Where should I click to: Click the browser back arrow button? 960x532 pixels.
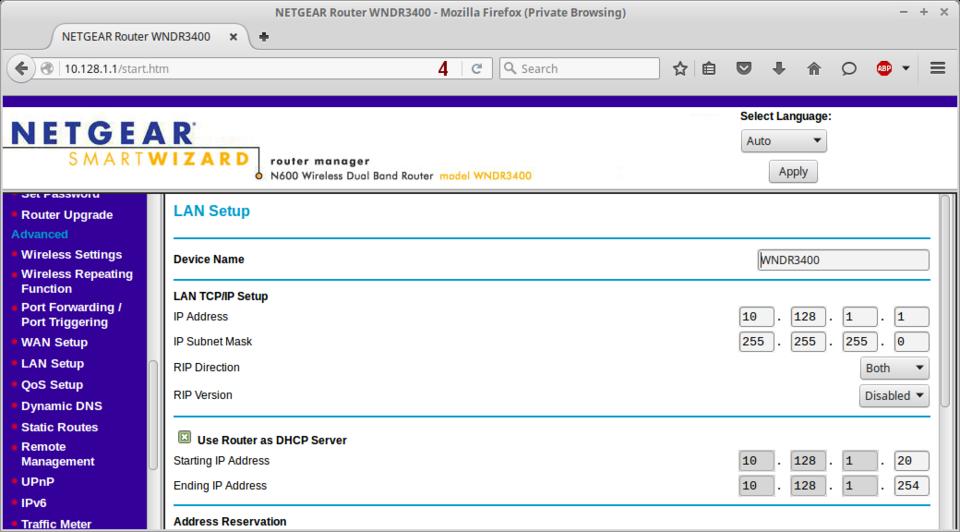(x=22, y=68)
